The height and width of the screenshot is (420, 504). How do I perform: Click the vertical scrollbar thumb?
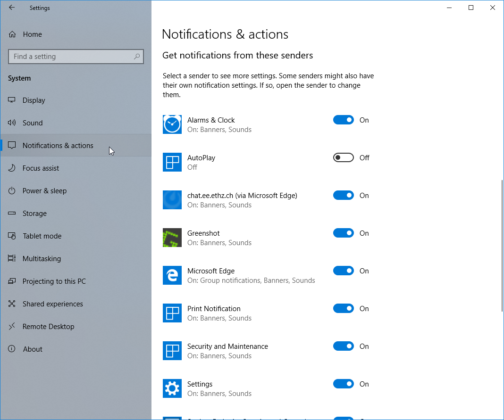502,246
